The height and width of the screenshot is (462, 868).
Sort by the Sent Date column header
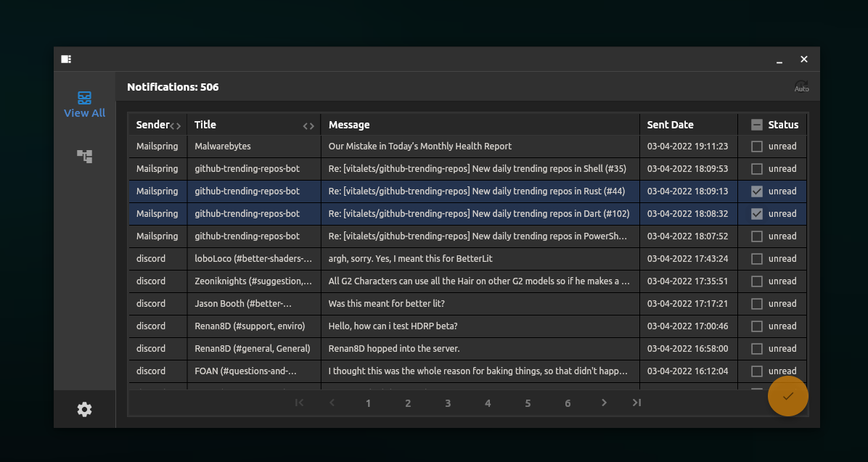pos(671,125)
